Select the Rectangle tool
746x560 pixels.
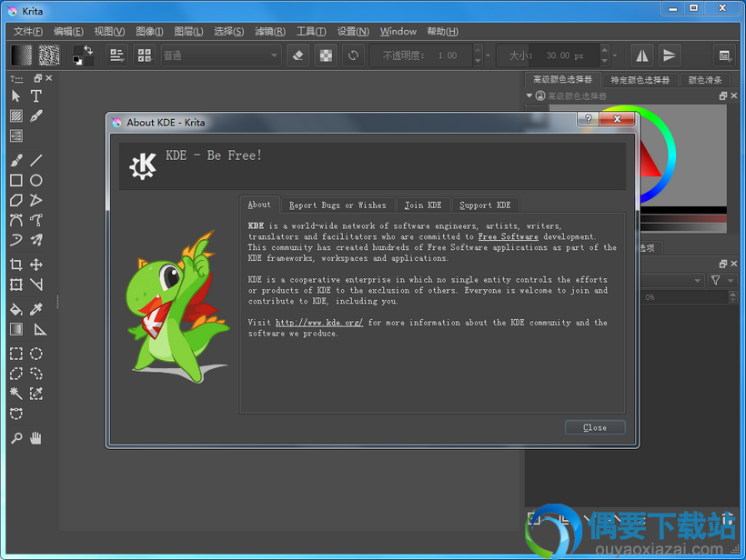click(x=16, y=180)
